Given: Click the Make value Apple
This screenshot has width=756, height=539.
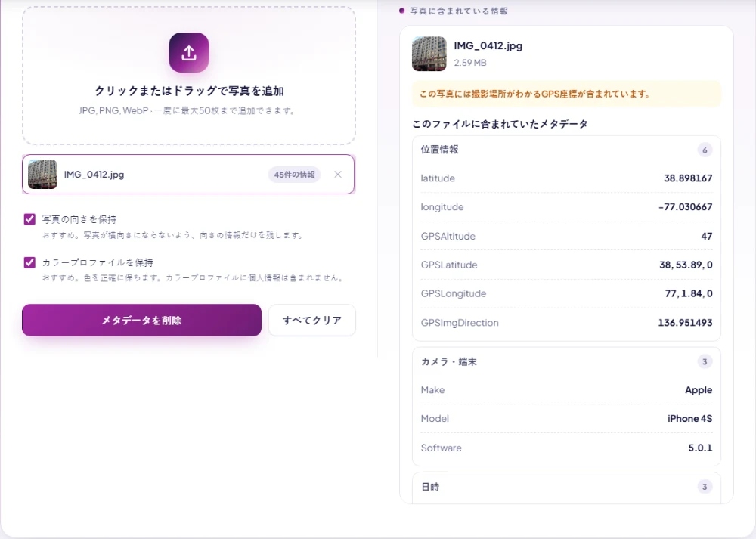Looking at the screenshot, I should 699,389.
